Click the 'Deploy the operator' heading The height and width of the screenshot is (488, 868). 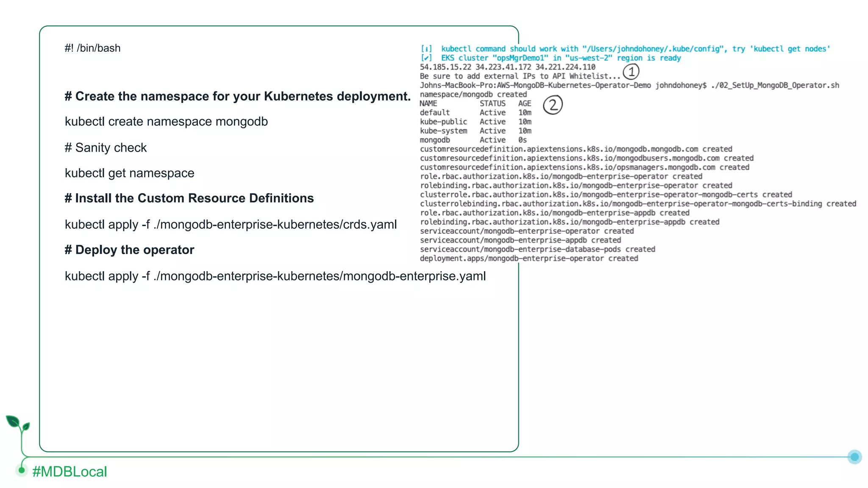[129, 250]
